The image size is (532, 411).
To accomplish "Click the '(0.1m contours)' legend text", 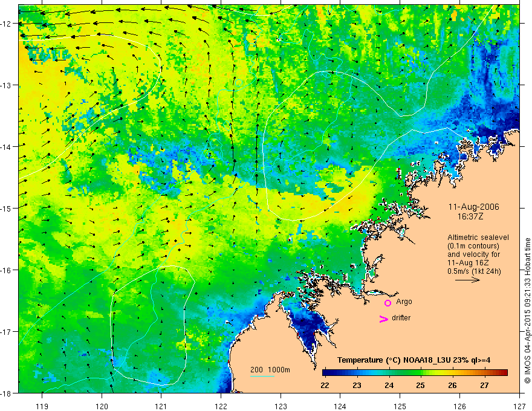I will pyautogui.click(x=473, y=246).
